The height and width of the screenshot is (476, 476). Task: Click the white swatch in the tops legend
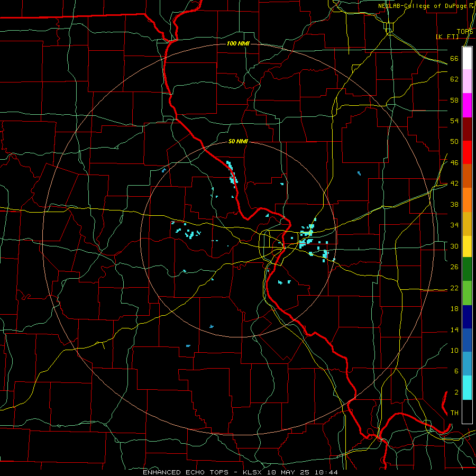click(467, 58)
